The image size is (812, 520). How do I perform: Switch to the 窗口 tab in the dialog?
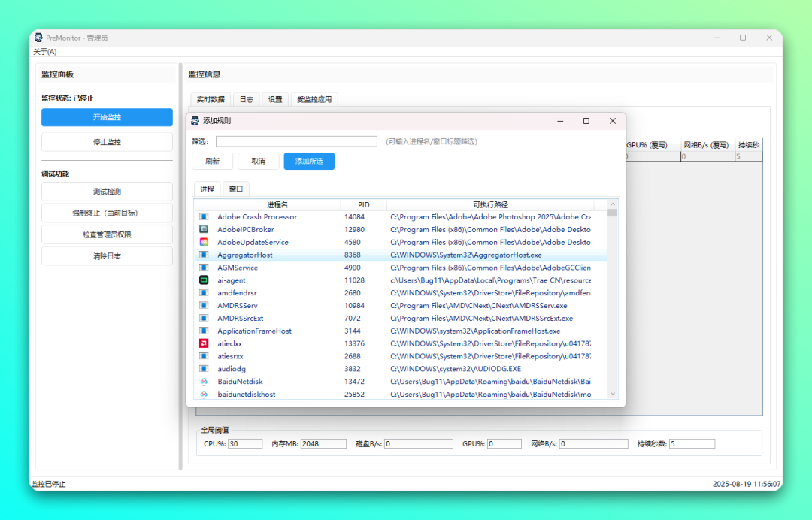pyautogui.click(x=236, y=189)
